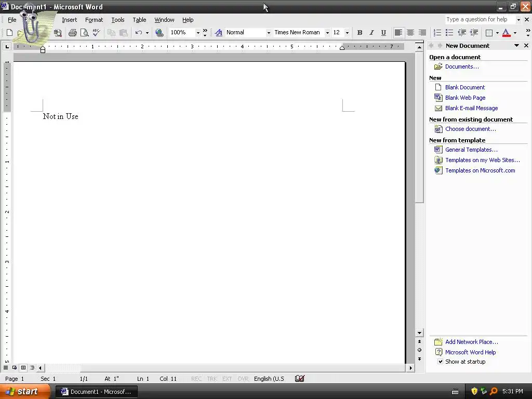Click the Outside Border icon

pos(489,33)
